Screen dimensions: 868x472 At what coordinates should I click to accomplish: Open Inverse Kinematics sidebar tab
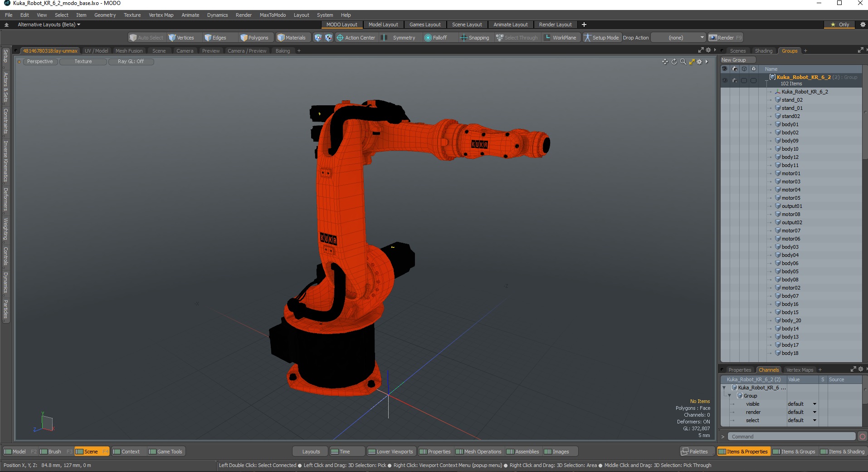(x=5, y=161)
